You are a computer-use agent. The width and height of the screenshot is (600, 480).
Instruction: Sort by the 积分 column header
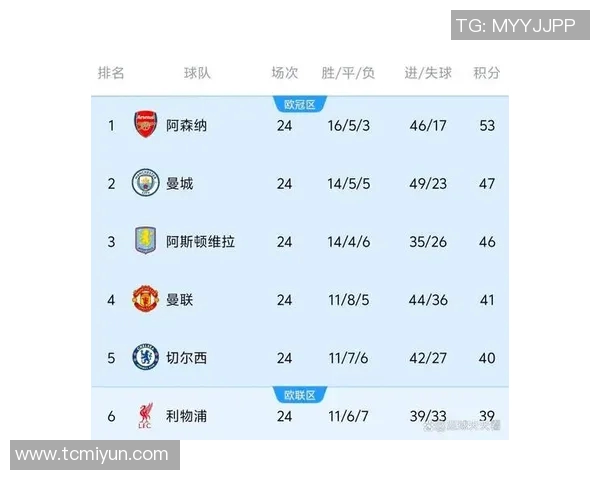[487, 73]
